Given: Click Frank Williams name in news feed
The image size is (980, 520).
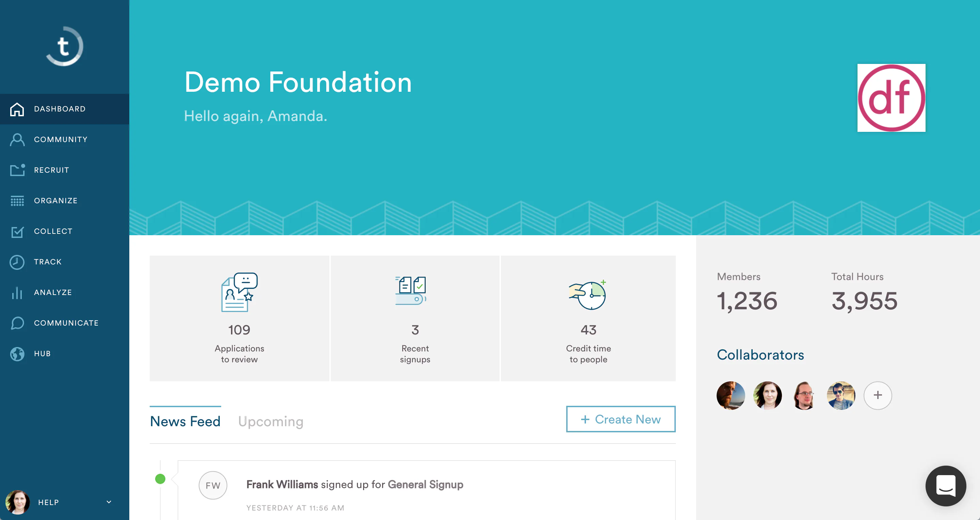Looking at the screenshot, I should (282, 484).
